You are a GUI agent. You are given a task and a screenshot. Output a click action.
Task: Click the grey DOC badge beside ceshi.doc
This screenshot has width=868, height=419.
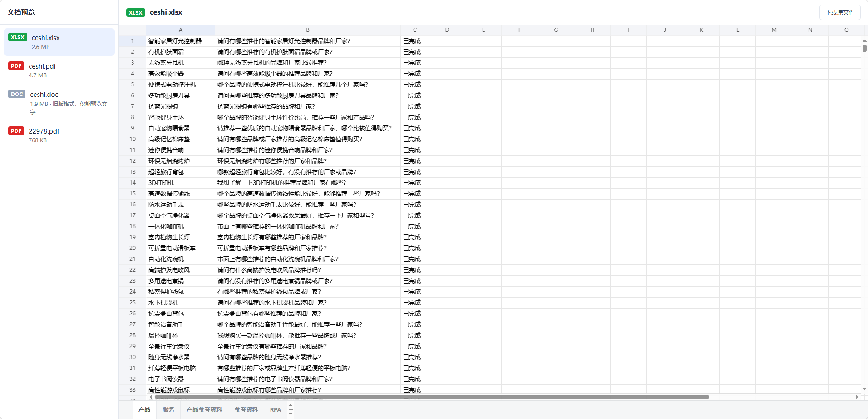pos(17,94)
